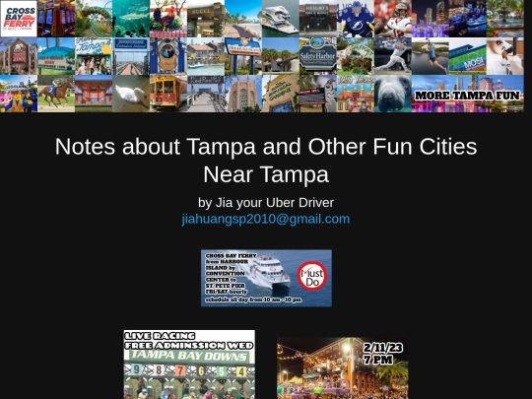
Task: Select the blue roadside sign photo beside Zoo
Action: point(56,56)
